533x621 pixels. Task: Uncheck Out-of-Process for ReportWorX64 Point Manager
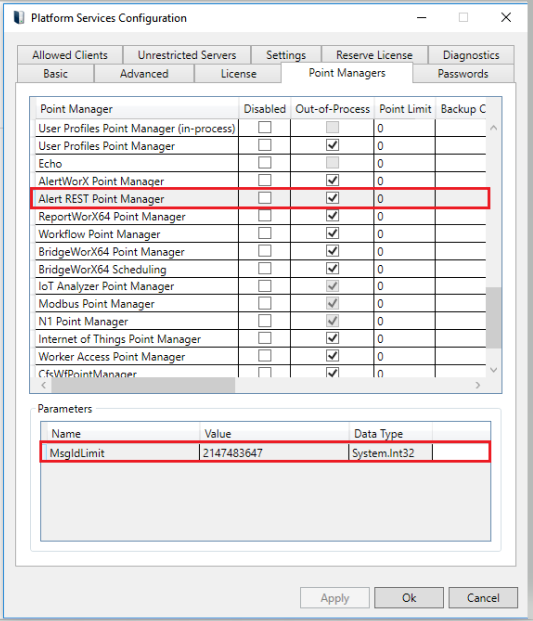point(332,215)
